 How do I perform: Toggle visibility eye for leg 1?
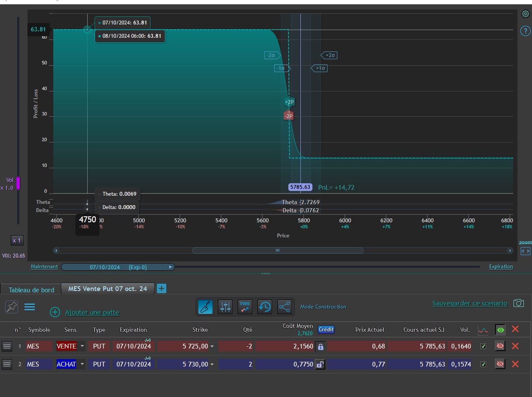500,346
